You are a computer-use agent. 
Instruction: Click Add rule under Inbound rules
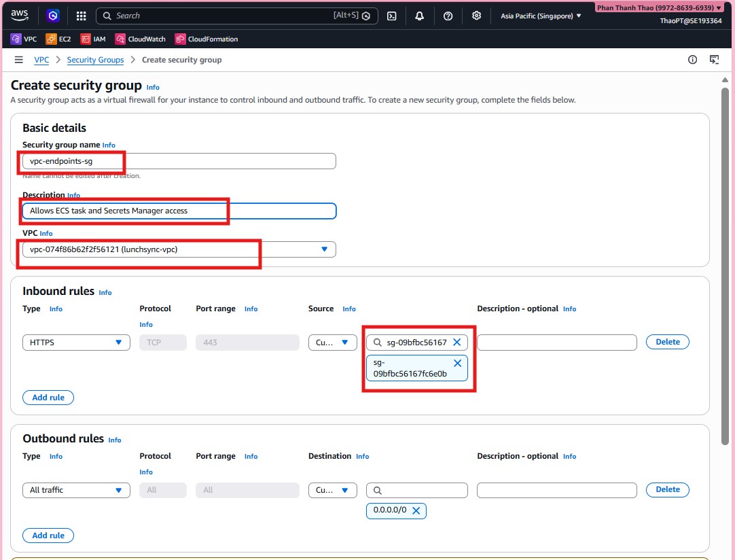point(48,398)
